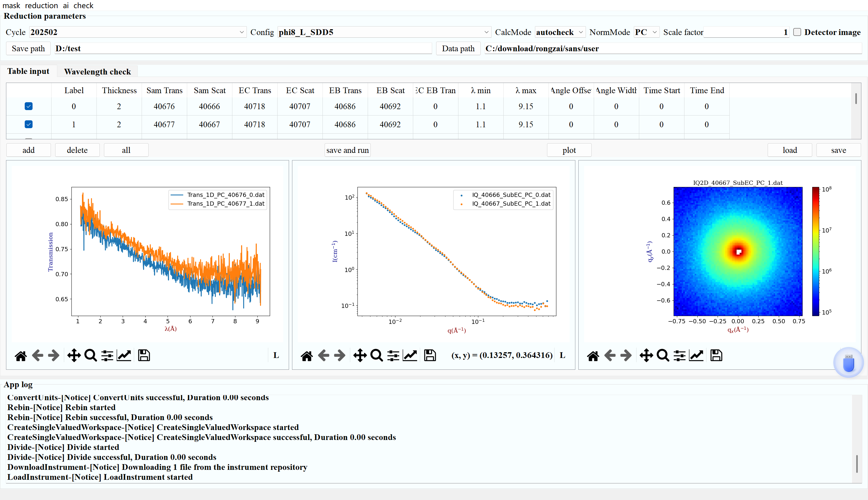Switch to Wavelength check tab
868x500 pixels.
click(x=97, y=72)
